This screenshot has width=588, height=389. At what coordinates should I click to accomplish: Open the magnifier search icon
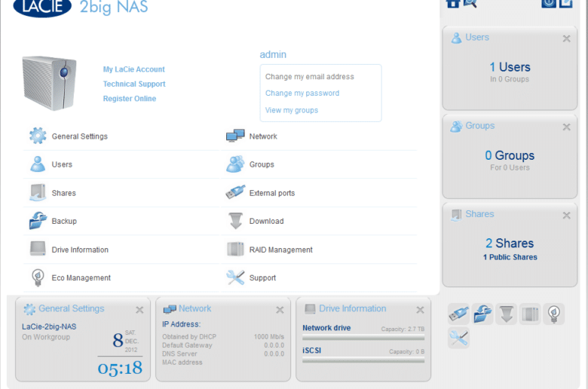point(470,3)
